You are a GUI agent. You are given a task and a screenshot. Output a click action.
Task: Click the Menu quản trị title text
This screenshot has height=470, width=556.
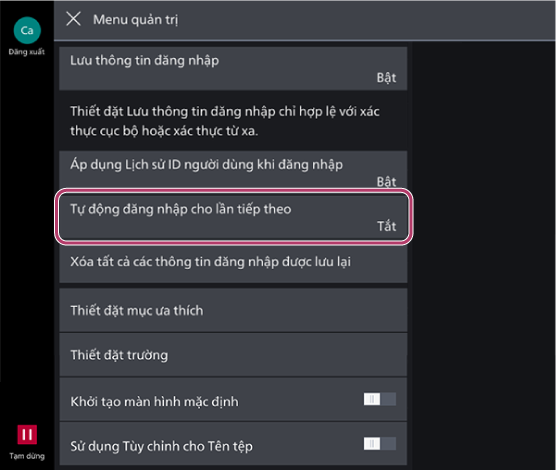coord(135,20)
